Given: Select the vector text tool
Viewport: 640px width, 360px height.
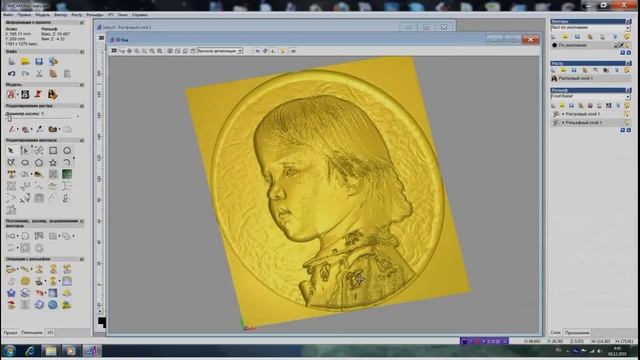Looking at the screenshot, I should (x=11, y=174).
